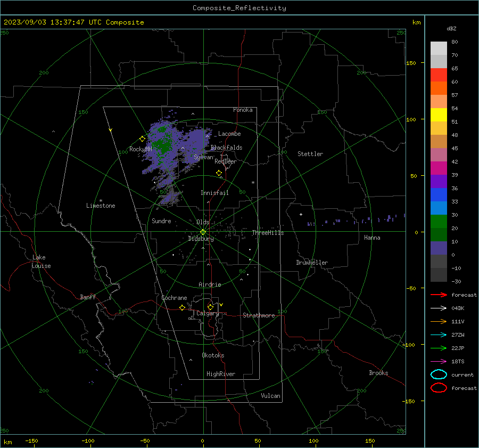
Task: Click the Lake Louise label
Action: 41,262
